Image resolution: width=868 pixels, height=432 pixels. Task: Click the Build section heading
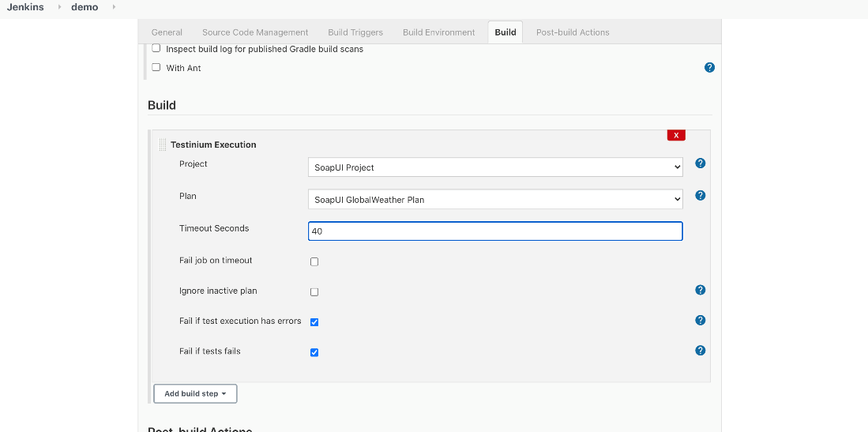click(162, 105)
